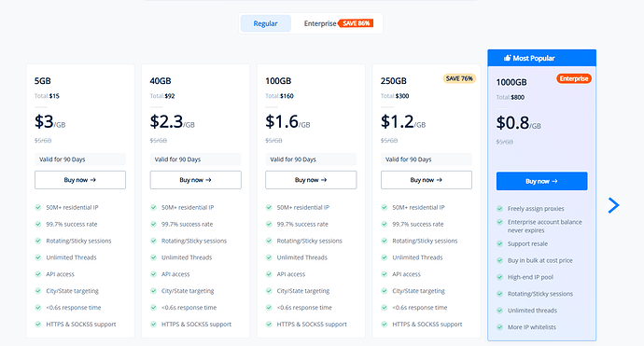Click Valid for 90 Days in 40GB card
This screenshot has width=644, height=346.
coord(195,159)
